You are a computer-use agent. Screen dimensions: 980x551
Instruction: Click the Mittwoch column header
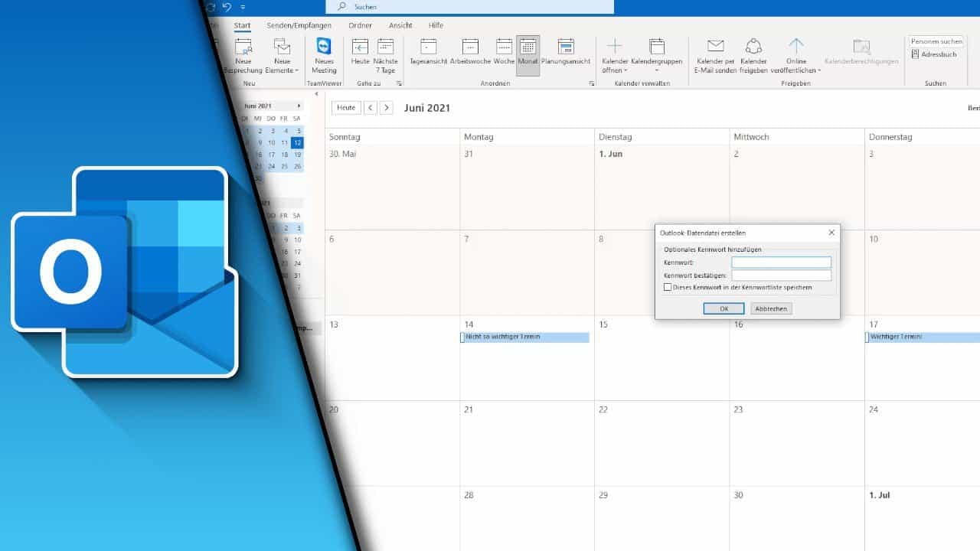tap(796, 137)
